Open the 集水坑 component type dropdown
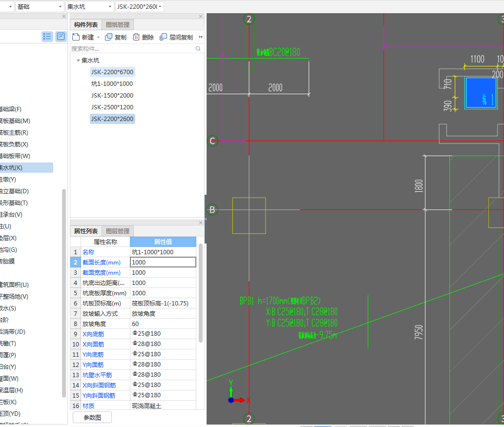The image size is (504, 427). click(x=110, y=6)
